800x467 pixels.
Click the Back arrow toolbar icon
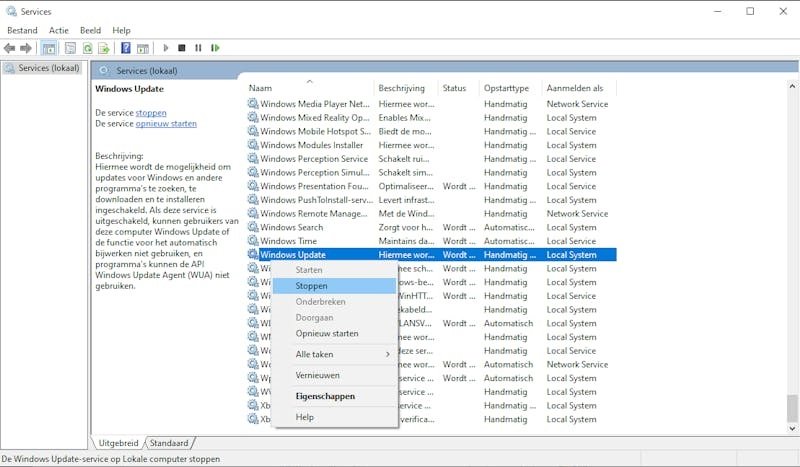9,48
